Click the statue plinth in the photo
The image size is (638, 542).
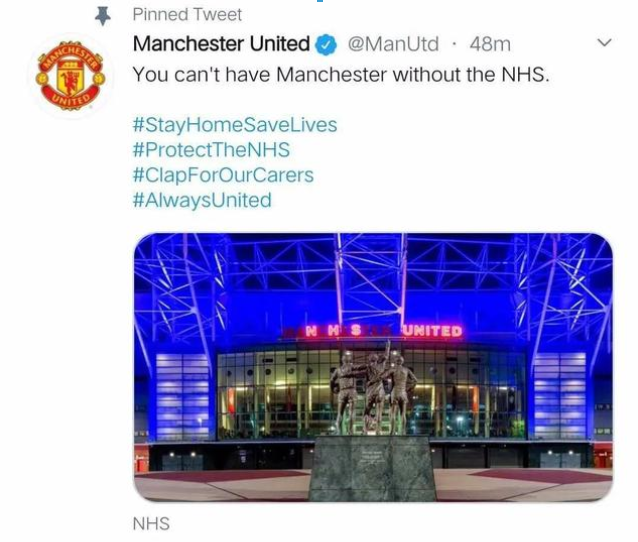372,468
